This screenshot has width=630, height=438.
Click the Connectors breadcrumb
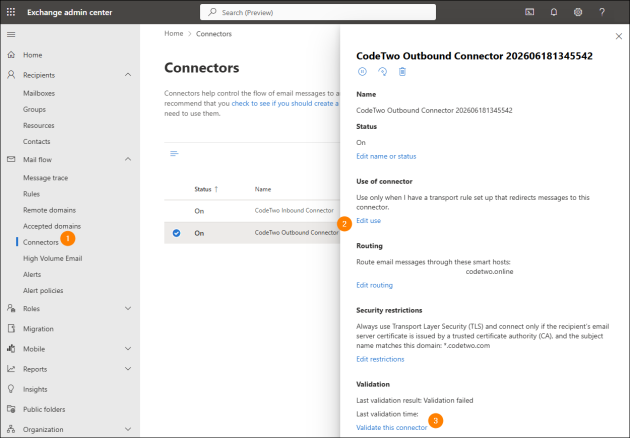pyautogui.click(x=214, y=34)
